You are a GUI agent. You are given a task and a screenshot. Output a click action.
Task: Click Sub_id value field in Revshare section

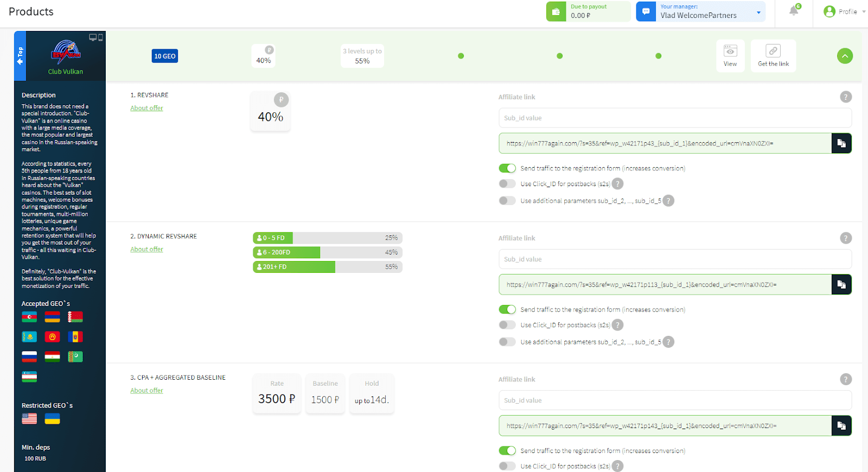pyautogui.click(x=675, y=118)
